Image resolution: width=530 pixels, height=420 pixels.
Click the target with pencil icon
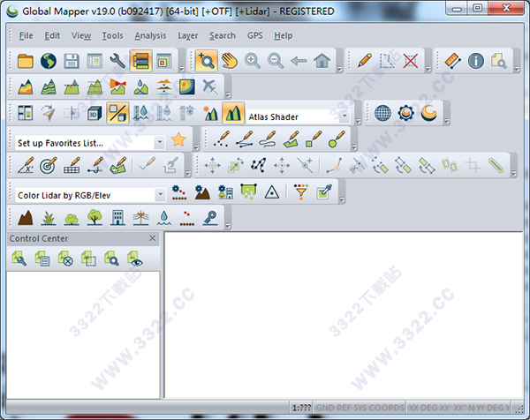click(49, 165)
